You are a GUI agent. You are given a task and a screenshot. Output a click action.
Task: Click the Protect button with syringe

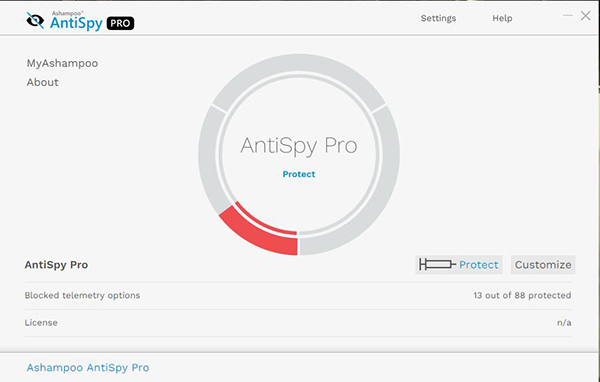459,264
